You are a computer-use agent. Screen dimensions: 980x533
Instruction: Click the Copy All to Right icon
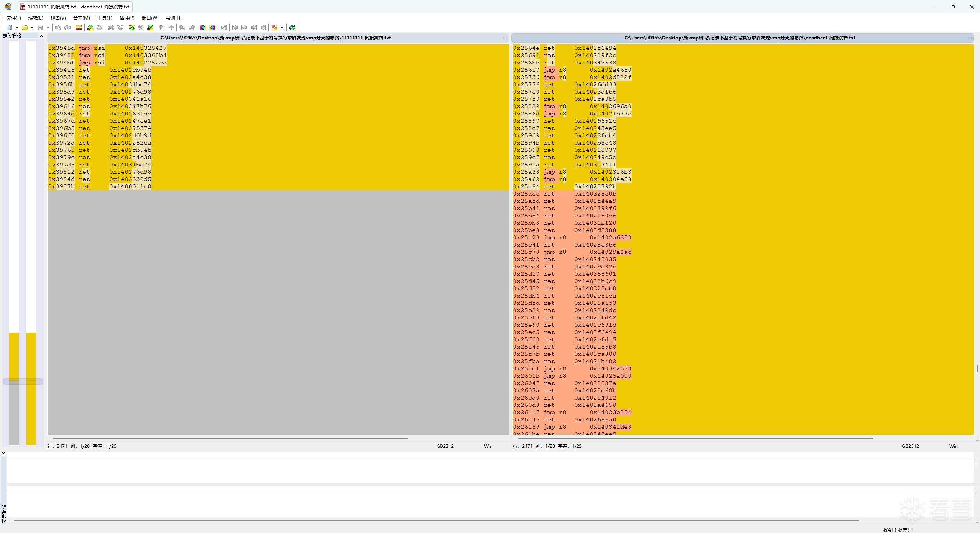(203, 27)
